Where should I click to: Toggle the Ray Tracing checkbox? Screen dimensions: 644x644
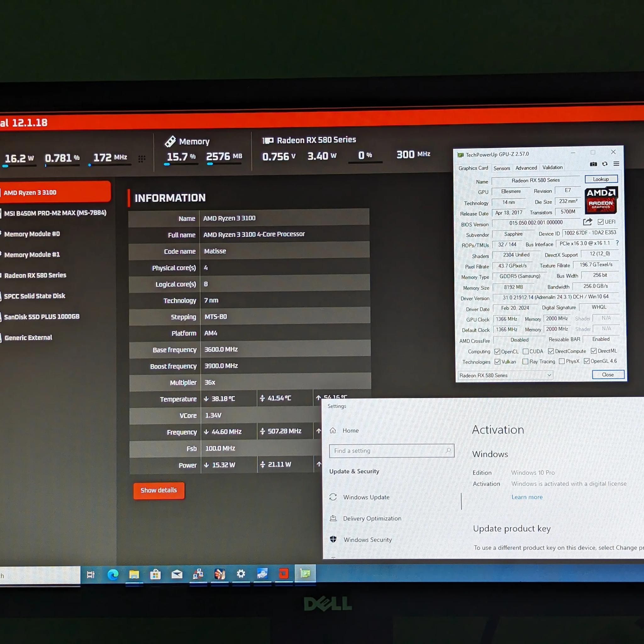coord(525,362)
